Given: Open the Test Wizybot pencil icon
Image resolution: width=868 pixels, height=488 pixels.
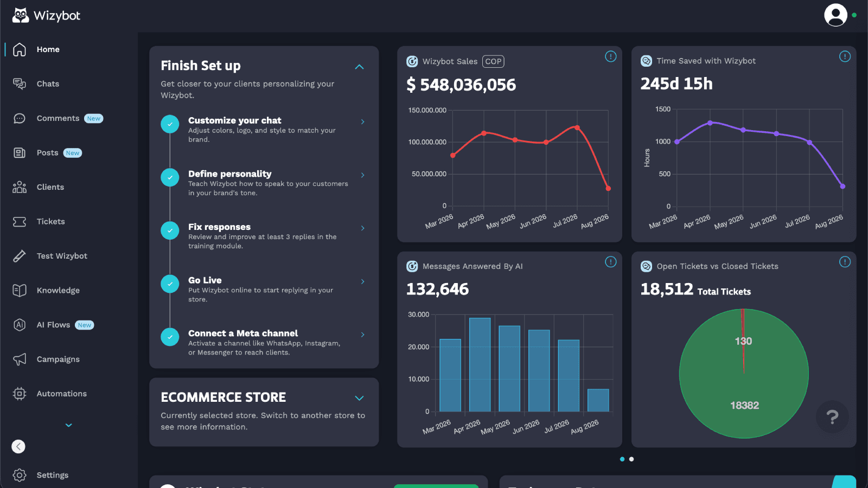Looking at the screenshot, I should [x=20, y=256].
